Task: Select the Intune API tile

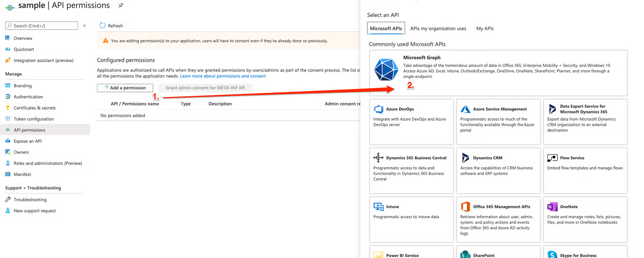Action: pyautogui.click(x=411, y=219)
